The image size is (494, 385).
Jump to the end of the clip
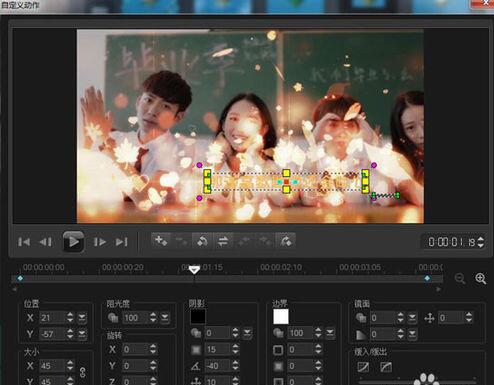click(121, 242)
